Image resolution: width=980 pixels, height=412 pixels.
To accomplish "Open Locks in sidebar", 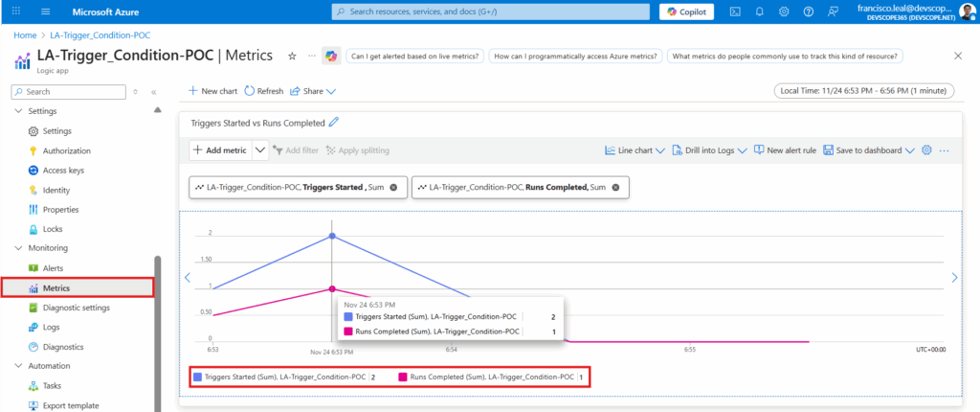I will [53, 229].
